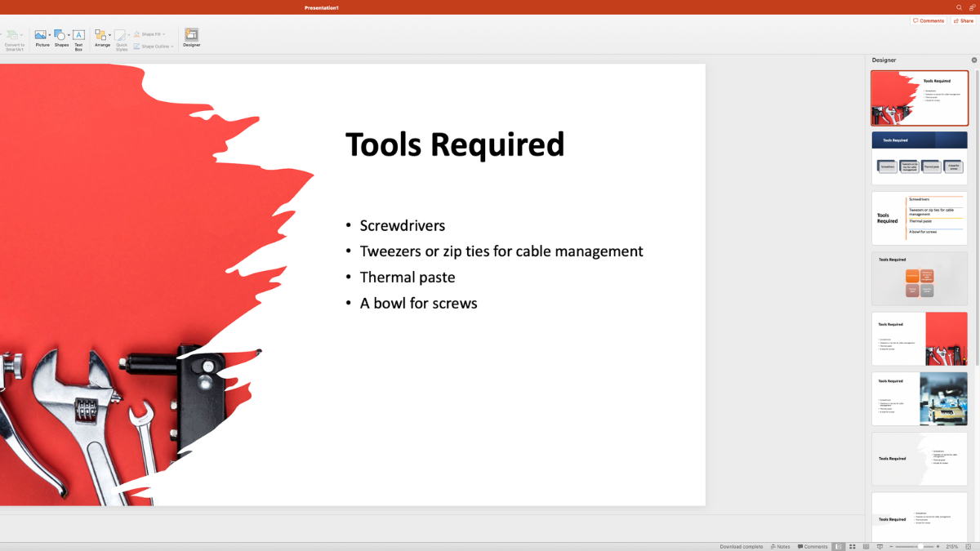Expand the Arrange dropdown arrow
This screenshot has height=551, width=980.
(x=110, y=35)
